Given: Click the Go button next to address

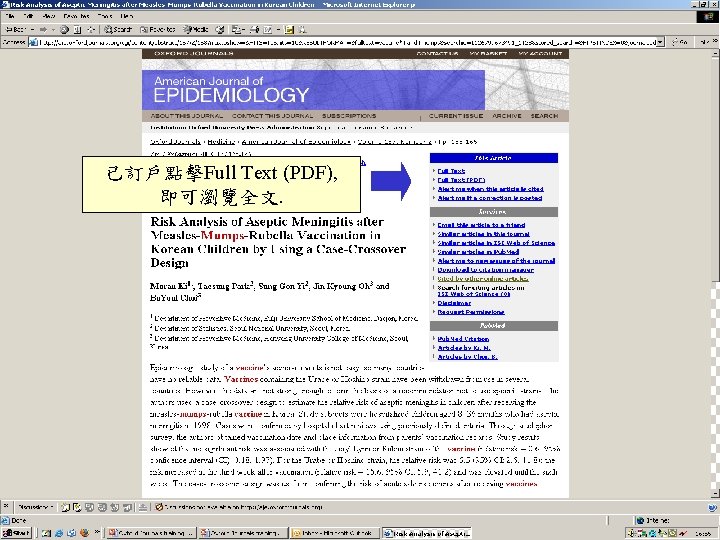Looking at the screenshot, I should tap(680, 42).
